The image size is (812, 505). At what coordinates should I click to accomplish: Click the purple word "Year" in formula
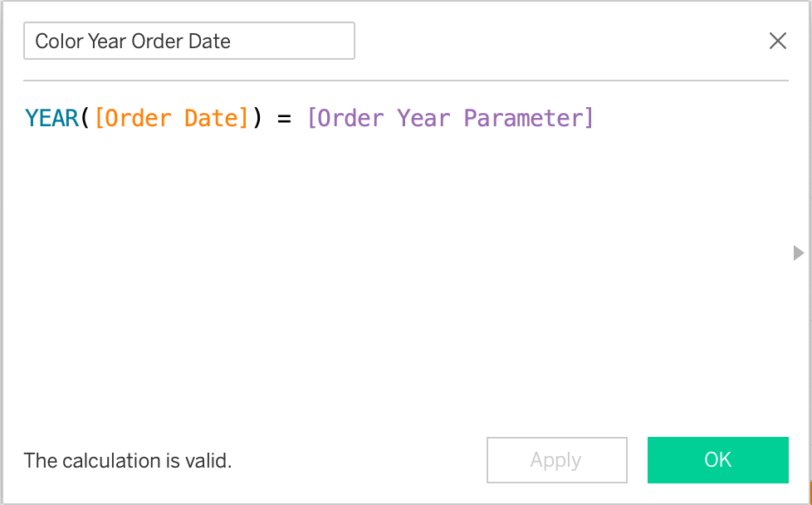click(423, 118)
